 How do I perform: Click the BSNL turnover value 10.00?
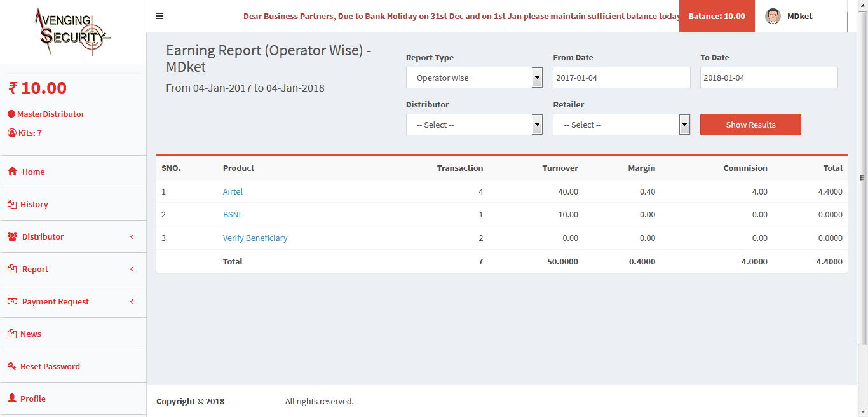[568, 214]
